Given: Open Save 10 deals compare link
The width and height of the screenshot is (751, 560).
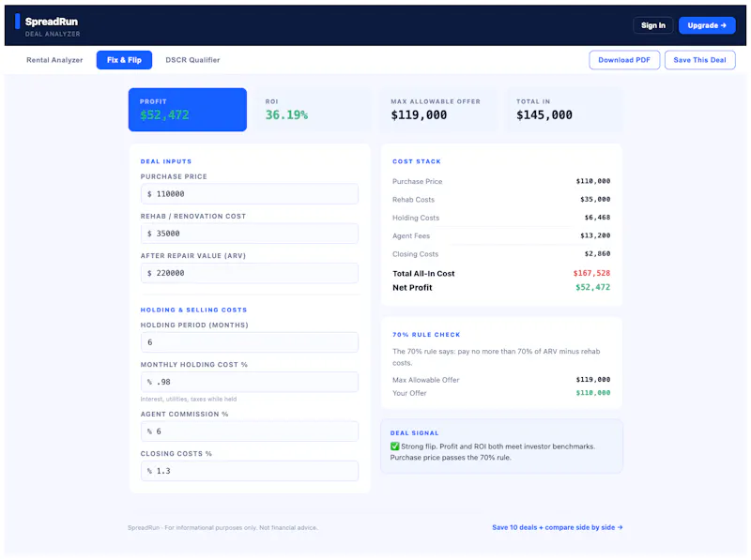Looking at the screenshot, I should click(557, 527).
